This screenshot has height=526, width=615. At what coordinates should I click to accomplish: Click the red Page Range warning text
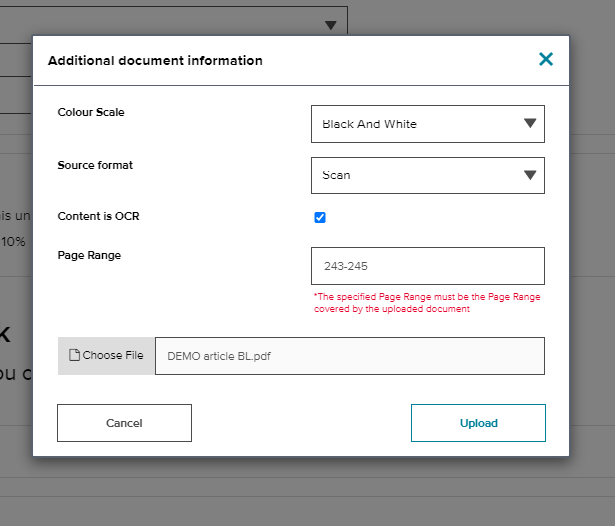pyautogui.click(x=427, y=303)
